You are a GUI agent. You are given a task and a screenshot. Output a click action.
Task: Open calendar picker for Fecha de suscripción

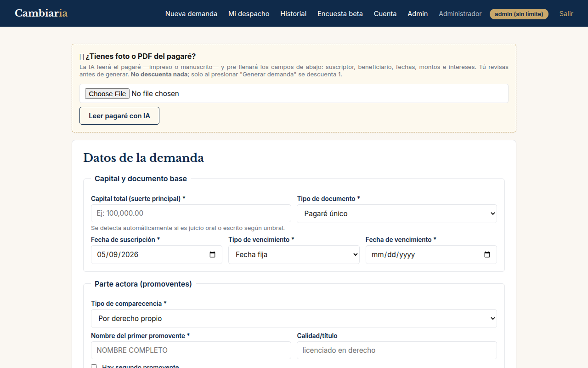pos(212,254)
